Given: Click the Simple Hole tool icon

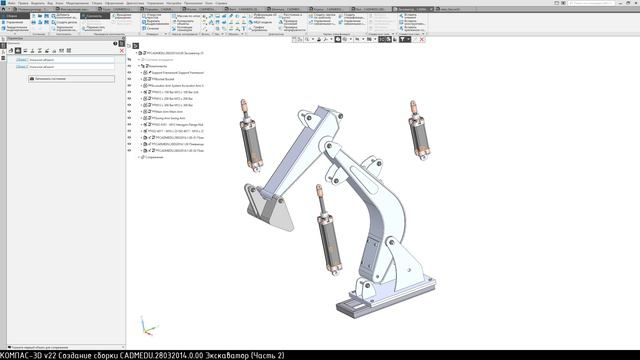Looking at the screenshot, I should (144, 16).
